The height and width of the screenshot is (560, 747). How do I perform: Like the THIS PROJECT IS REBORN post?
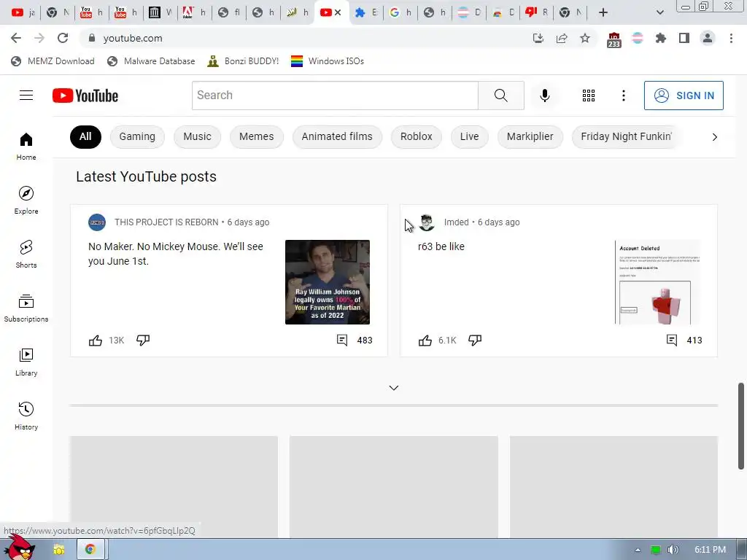tap(96, 340)
